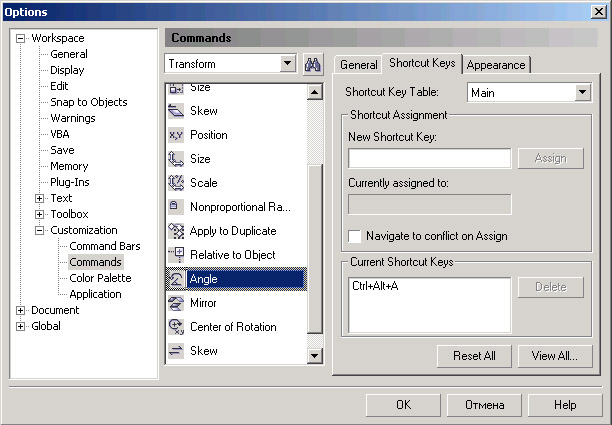Click the Position command X,Y icon
This screenshot has width=612, height=425.
pos(176,135)
